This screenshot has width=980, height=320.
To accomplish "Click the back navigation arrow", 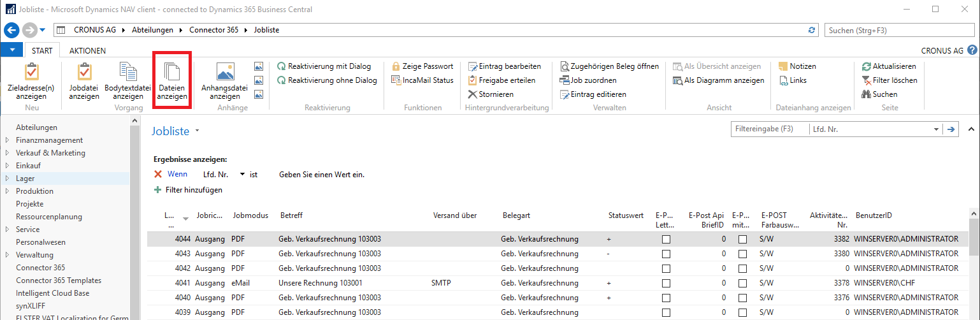I will click(x=12, y=30).
